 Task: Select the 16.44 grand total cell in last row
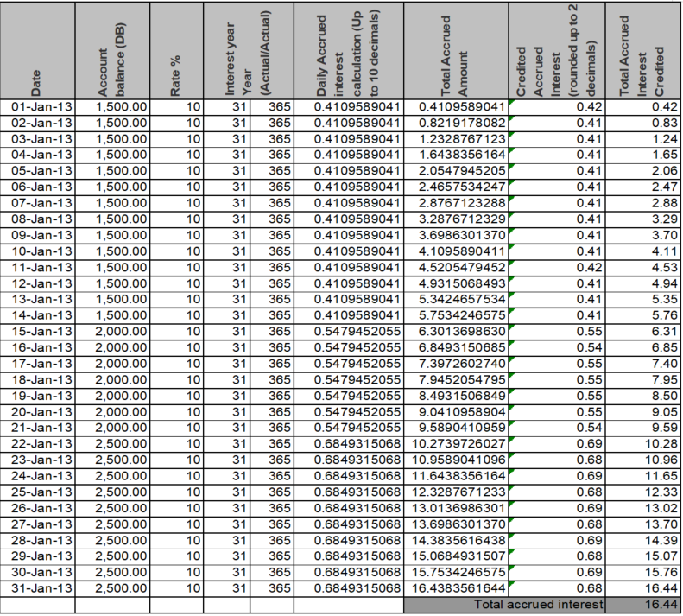pos(642,604)
